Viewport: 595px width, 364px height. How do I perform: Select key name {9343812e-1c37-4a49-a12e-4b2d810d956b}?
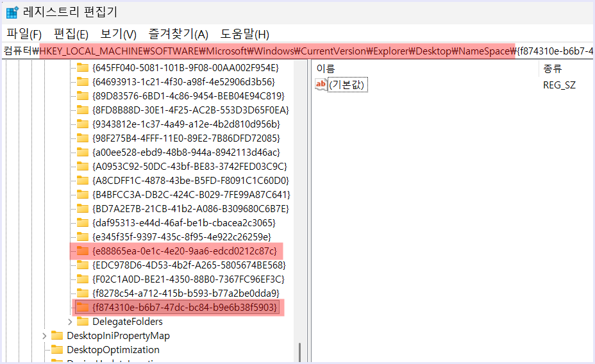(x=186, y=124)
